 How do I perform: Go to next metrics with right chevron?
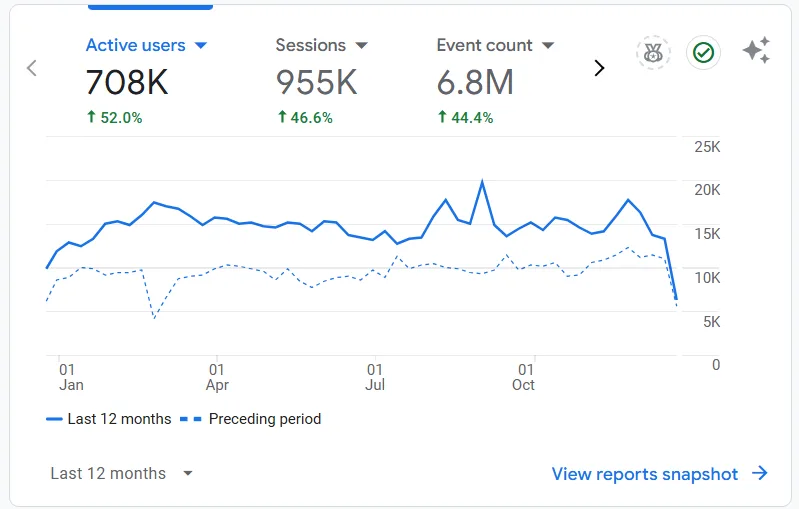pyautogui.click(x=599, y=68)
